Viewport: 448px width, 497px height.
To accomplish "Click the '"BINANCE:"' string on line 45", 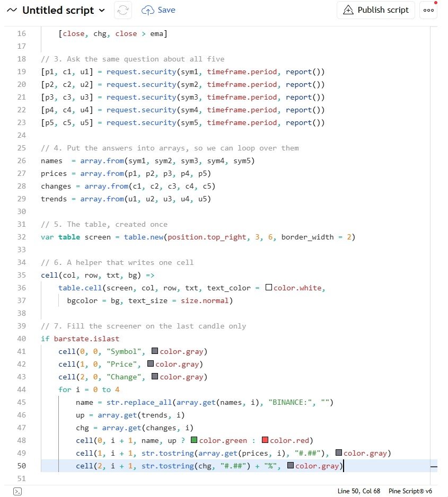I will click(x=290, y=403).
